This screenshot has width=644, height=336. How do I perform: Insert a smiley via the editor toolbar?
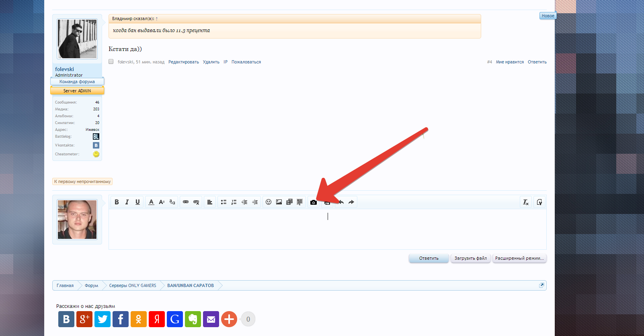269,202
